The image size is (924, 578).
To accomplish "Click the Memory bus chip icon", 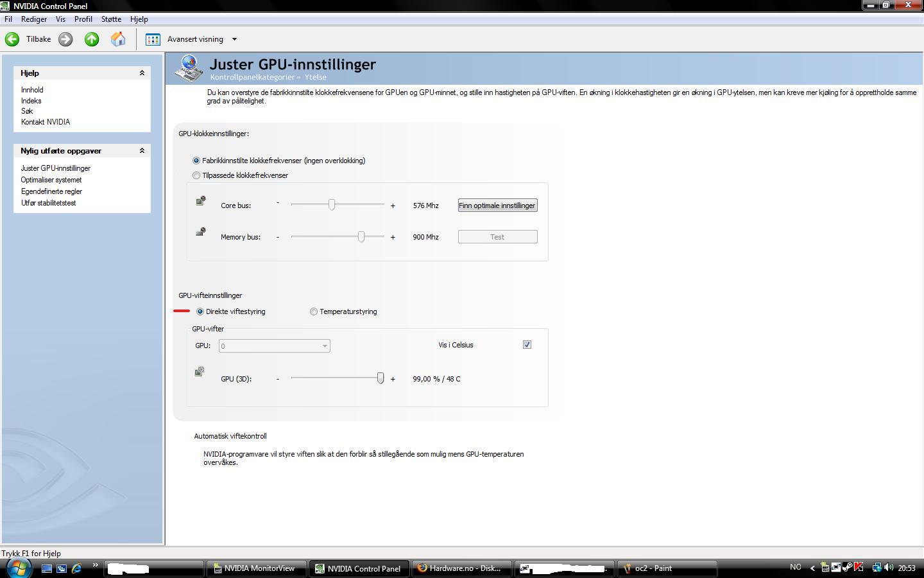I will click(x=201, y=232).
